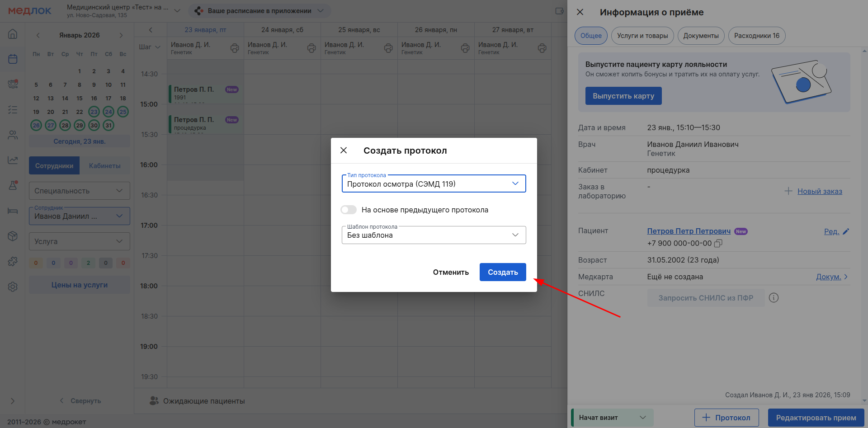The width and height of the screenshot is (868, 428).
Task: Click the СНИЛС info icon
Action: [774, 298]
